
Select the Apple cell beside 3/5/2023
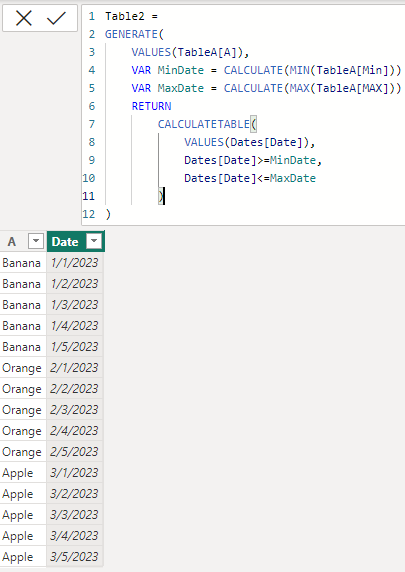[x=23, y=557]
